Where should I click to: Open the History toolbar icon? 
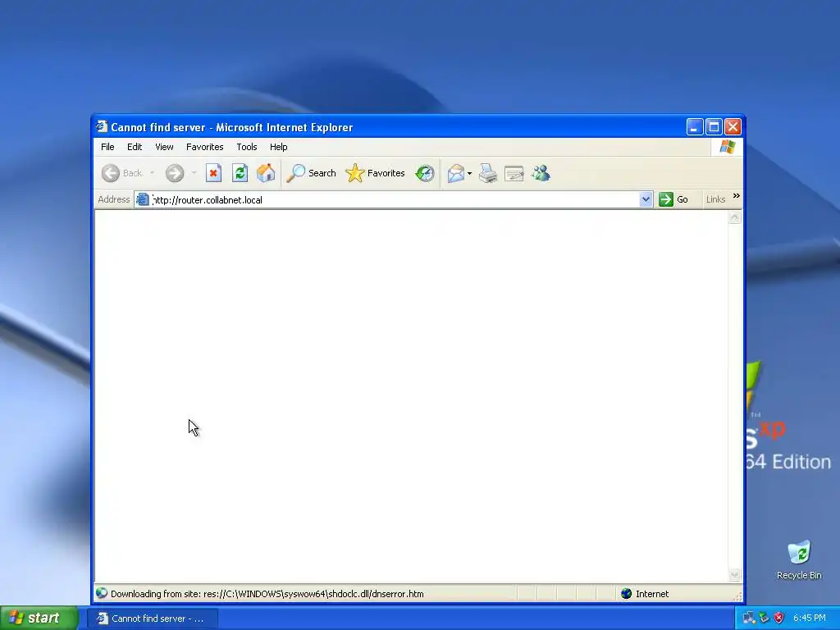click(425, 173)
